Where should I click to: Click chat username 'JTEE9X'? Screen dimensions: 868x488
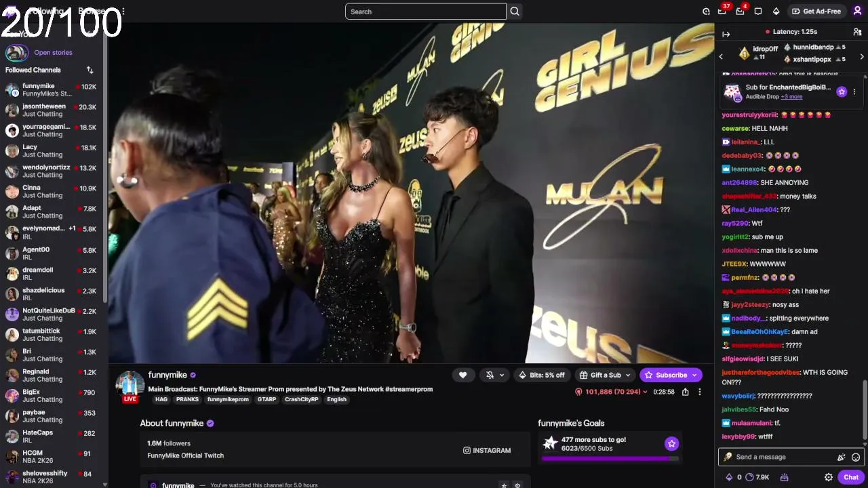tap(734, 264)
